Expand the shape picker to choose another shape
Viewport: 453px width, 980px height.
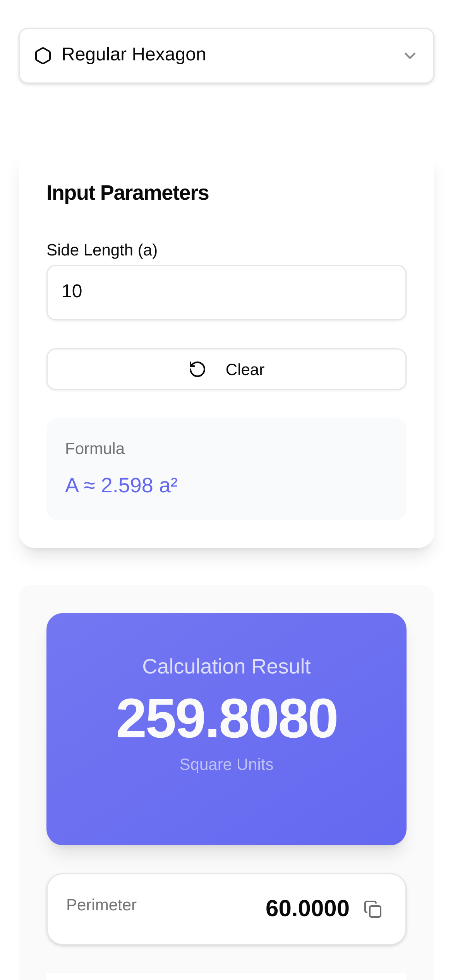[226, 55]
